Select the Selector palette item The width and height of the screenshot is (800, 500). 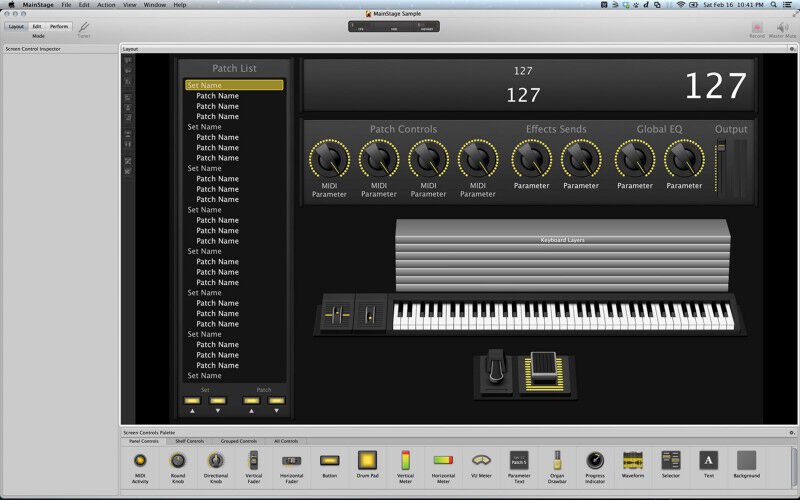(670, 464)
